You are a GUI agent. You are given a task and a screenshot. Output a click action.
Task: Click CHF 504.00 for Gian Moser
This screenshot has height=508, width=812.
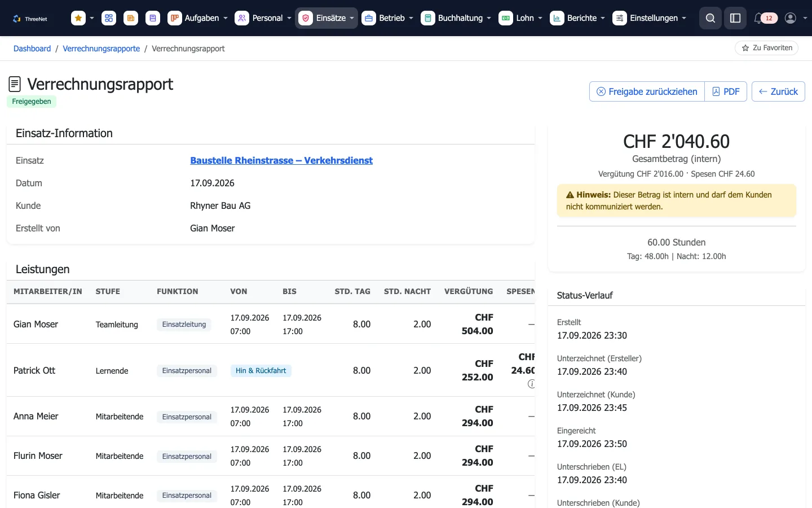tap(477, 325)
